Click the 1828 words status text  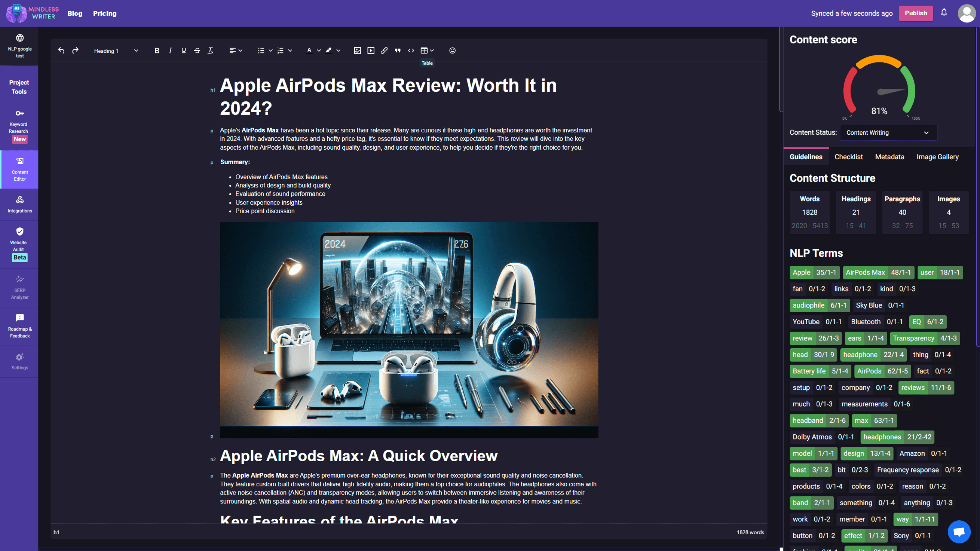point(750,532)
